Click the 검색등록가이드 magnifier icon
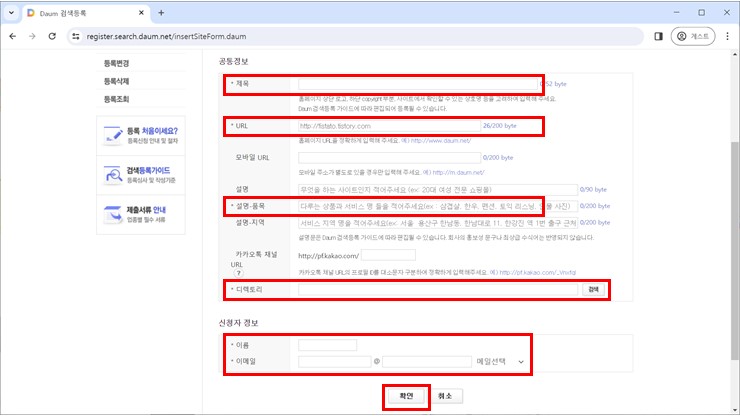Image resolution: width=740 pixels, height=416 pixels. click(x=113, y=175)
